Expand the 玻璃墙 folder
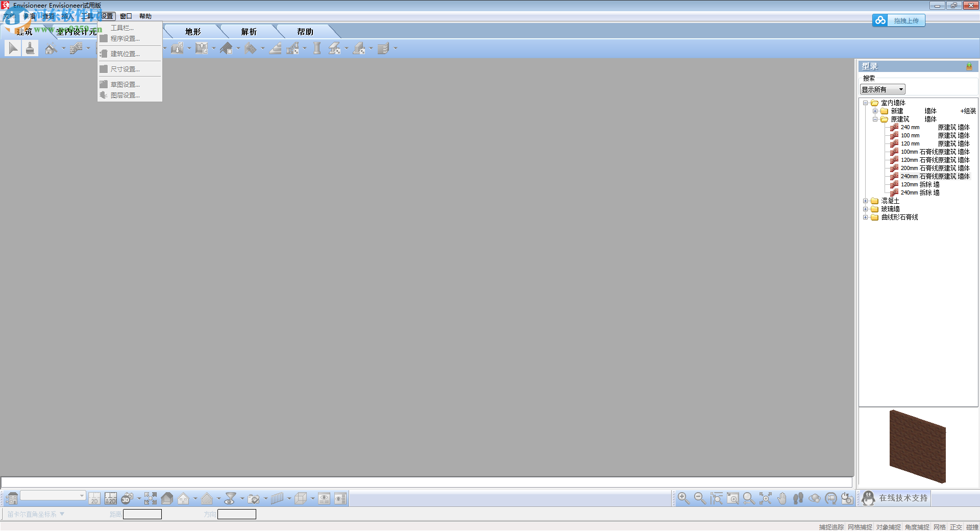 pyautogui.click(x=866, y=209)
